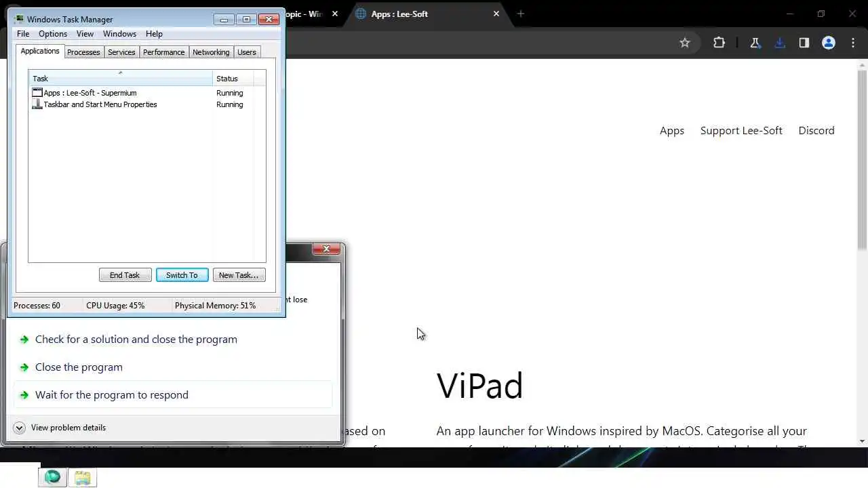Click the web page vertical scrollbar thumb

[863, 159]
